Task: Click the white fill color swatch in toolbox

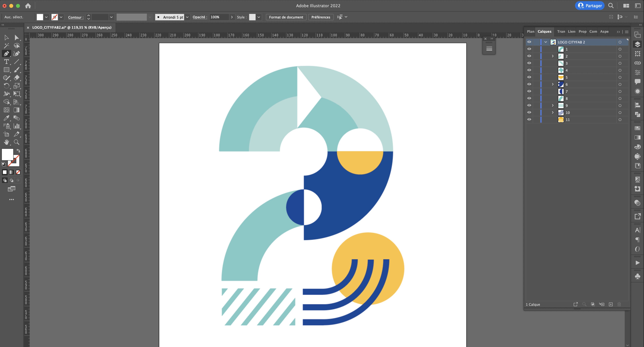Action: 7,154
